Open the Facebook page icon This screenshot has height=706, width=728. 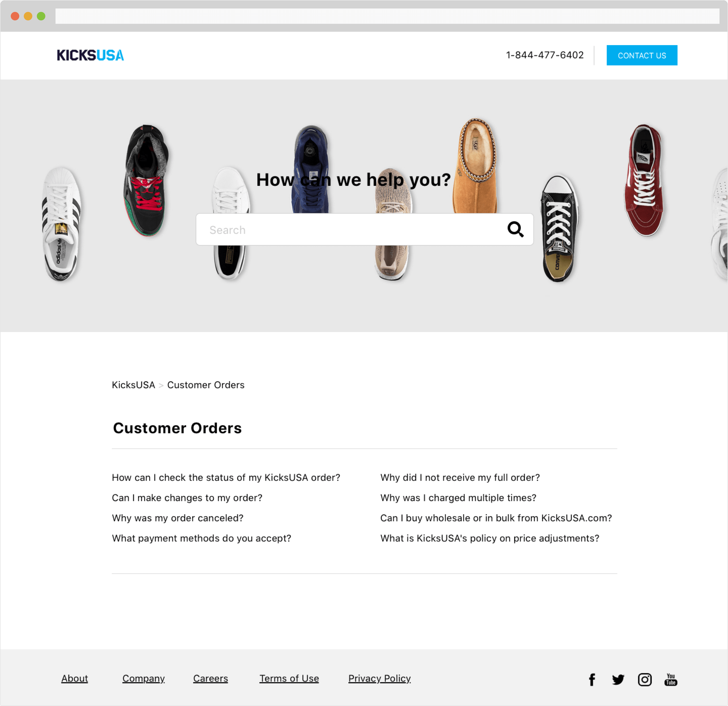(x=592, y=680)
